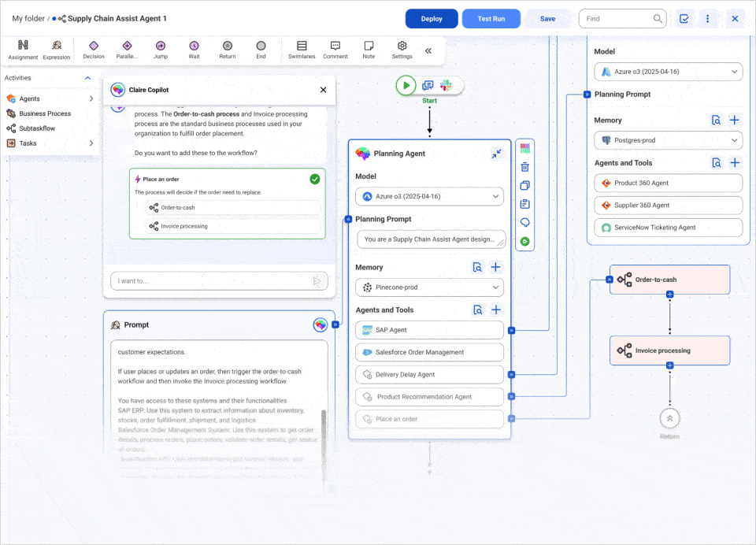The image size is (756, 545).
Task: Select Supplier 360 Agent in right panel
Action: click(x=669, y=205)
